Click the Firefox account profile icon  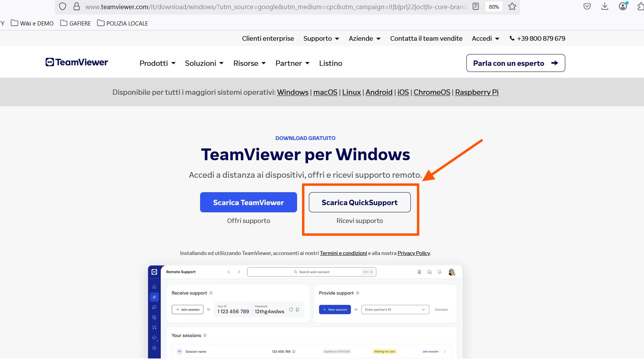[x=623, y=6]
